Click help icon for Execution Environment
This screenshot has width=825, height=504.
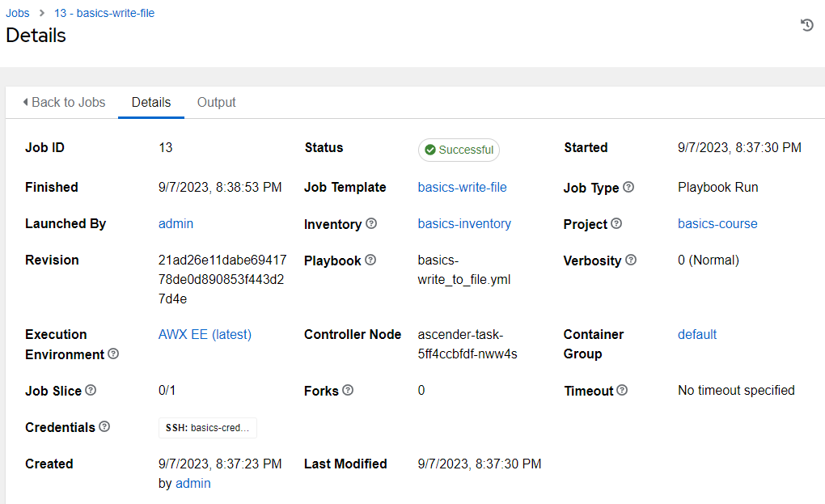(113, 354)
